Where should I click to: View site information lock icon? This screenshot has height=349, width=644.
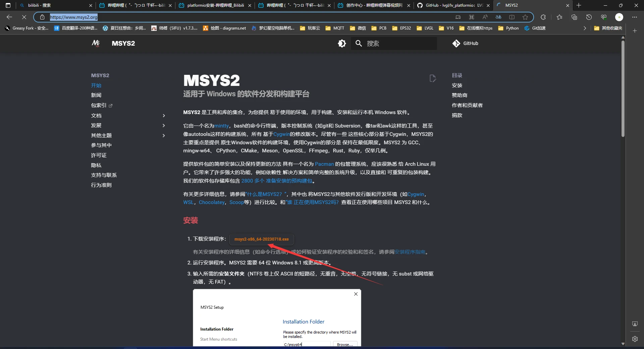tap(42, 17)
